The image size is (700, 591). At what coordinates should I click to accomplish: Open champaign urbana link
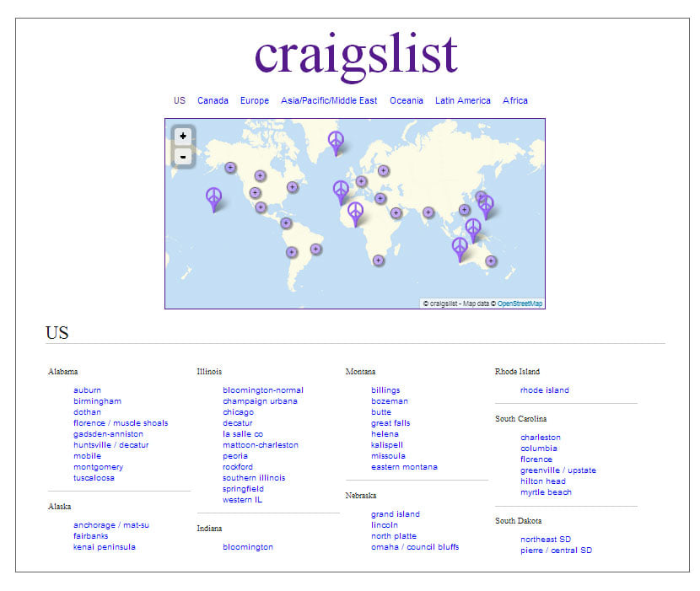coord(260,400)
